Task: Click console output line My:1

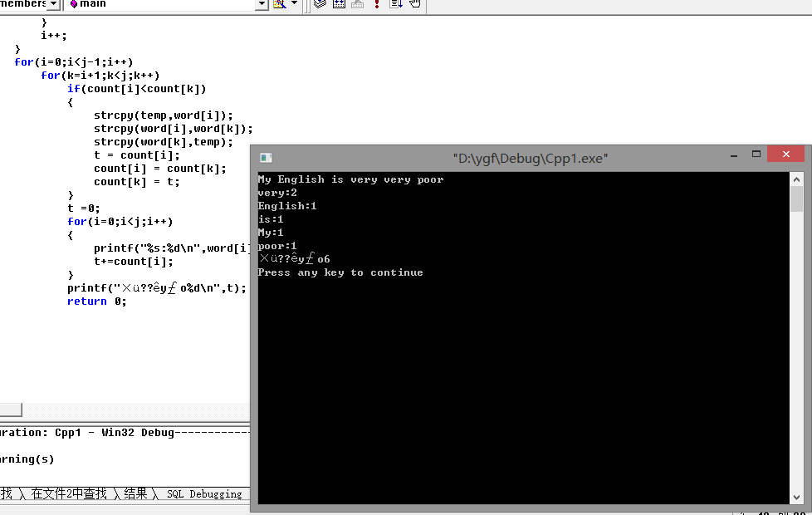Action: [271, 232]
